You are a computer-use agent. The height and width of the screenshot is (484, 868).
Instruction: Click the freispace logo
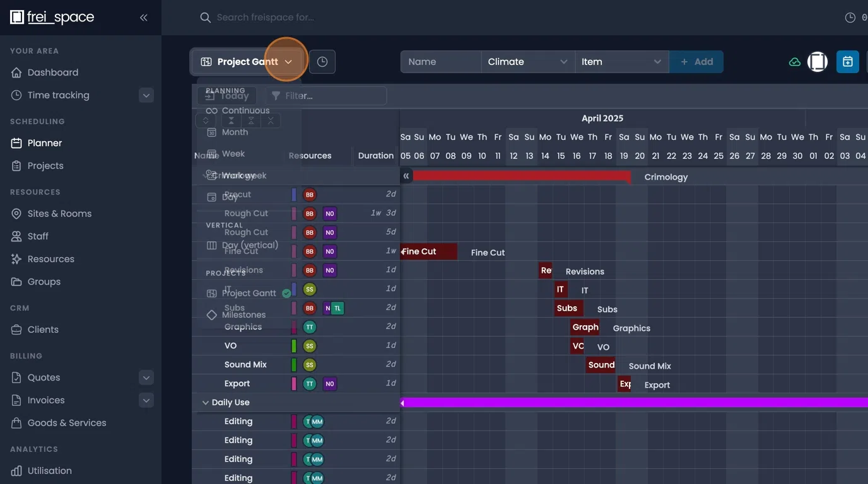pyautogui.click(x=52, y=16)
